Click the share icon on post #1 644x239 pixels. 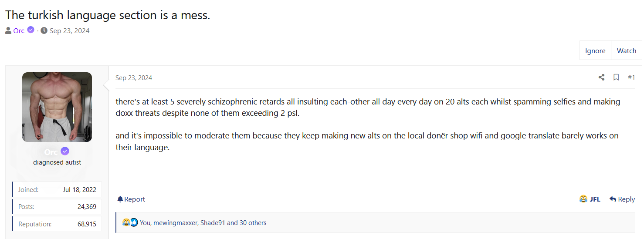coord(601,77)
